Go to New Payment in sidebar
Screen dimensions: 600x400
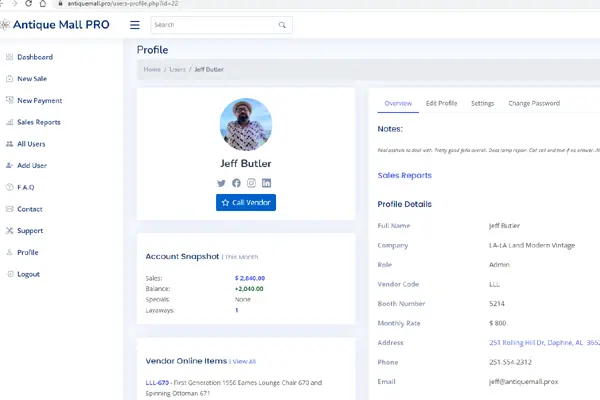click(x=39, y=100)
